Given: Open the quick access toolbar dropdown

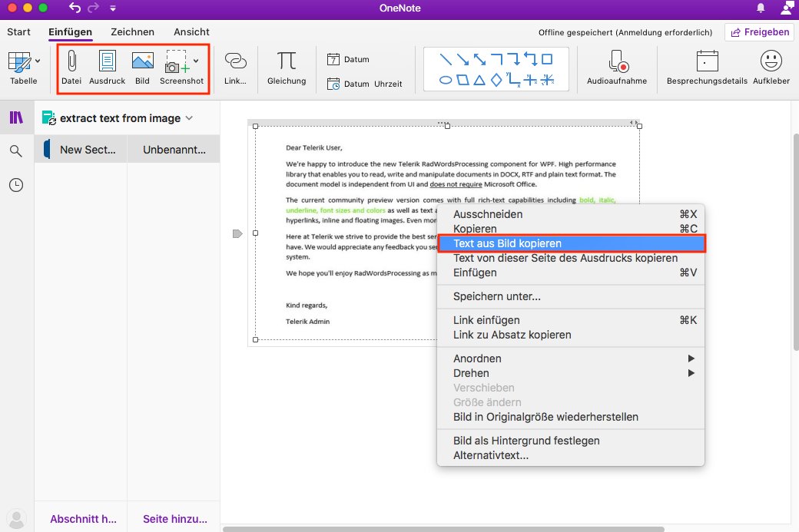Looking at the screenshot, I should click(x=113, y=8).
